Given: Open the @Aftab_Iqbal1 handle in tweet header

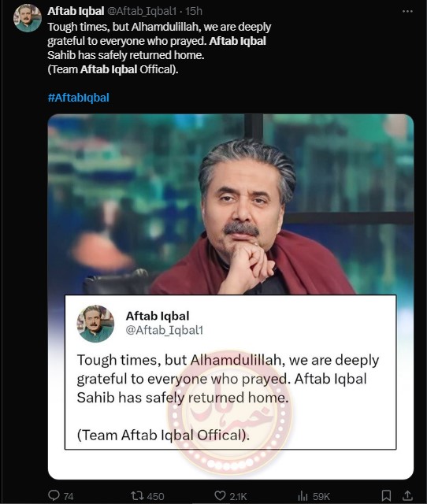Looking at the screenshot, I should click(x=142, y=11).
